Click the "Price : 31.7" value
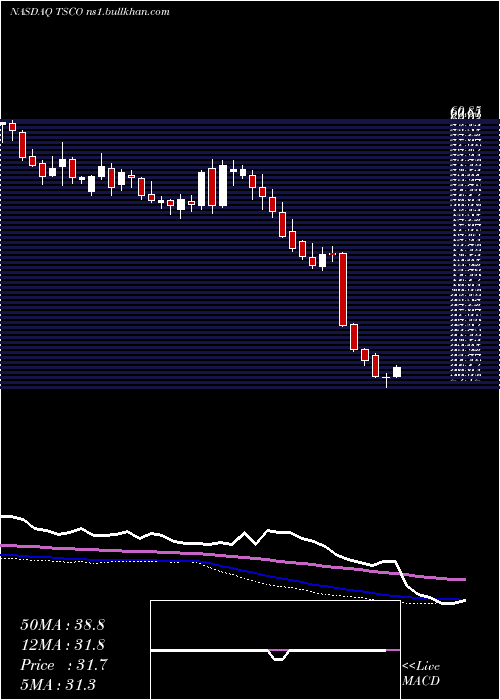500x700 pixels. coord(64,665)
